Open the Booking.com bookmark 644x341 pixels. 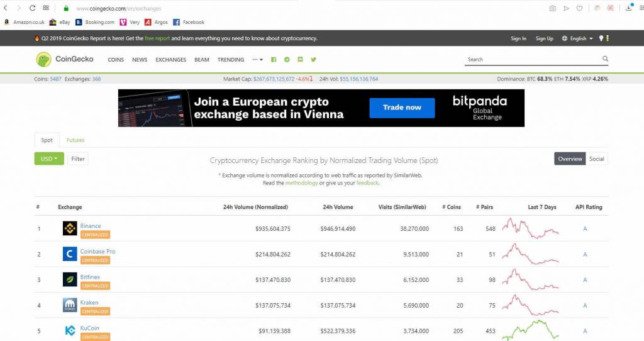95,22
